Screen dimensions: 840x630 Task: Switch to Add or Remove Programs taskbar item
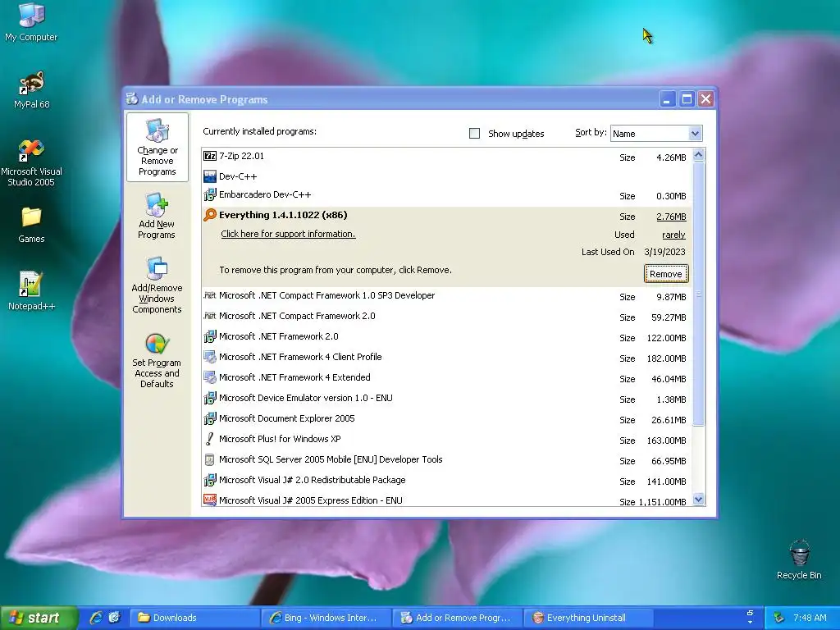(x=457, y=618)
